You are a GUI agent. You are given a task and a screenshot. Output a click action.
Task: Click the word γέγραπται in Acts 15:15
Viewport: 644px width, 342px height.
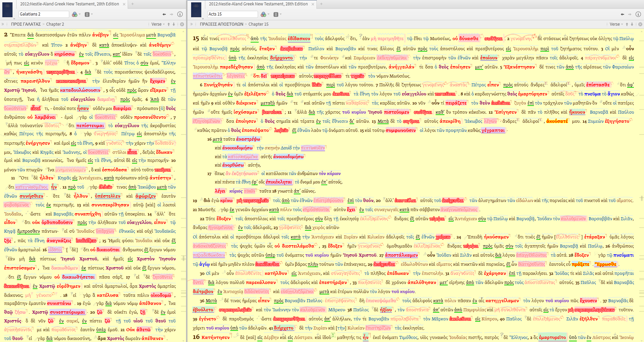493,130
